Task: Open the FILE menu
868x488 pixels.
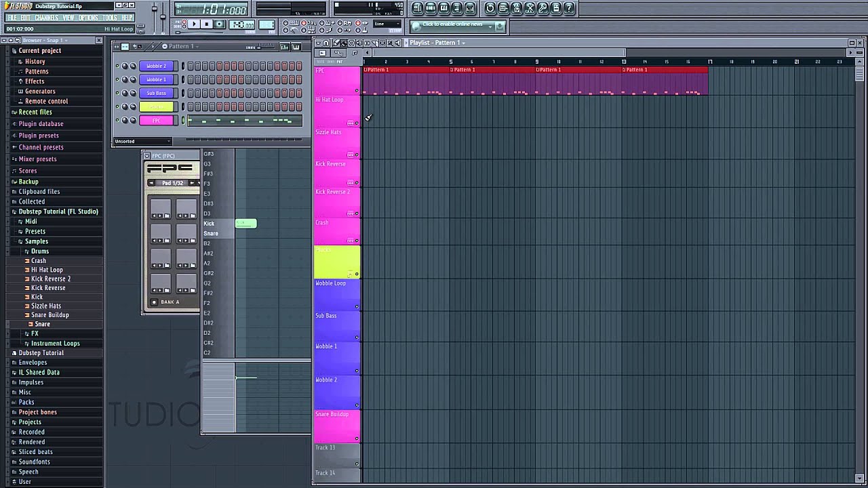Action: [12, 18]
